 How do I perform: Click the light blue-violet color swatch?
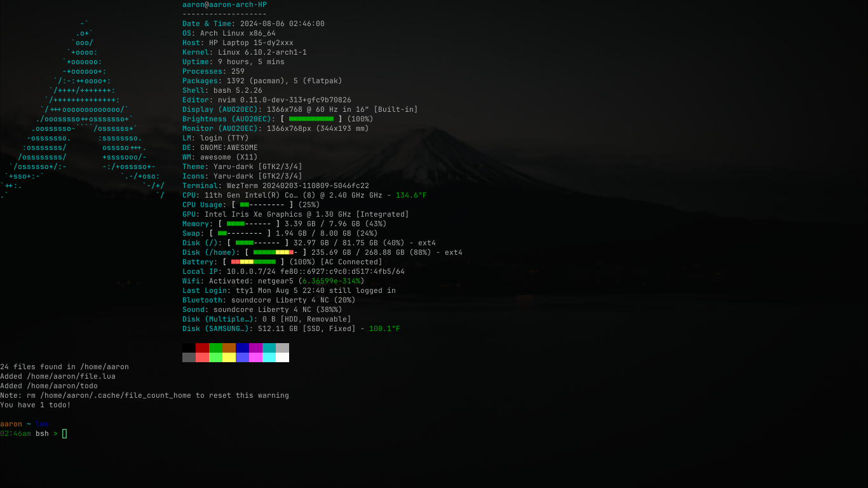242,357
